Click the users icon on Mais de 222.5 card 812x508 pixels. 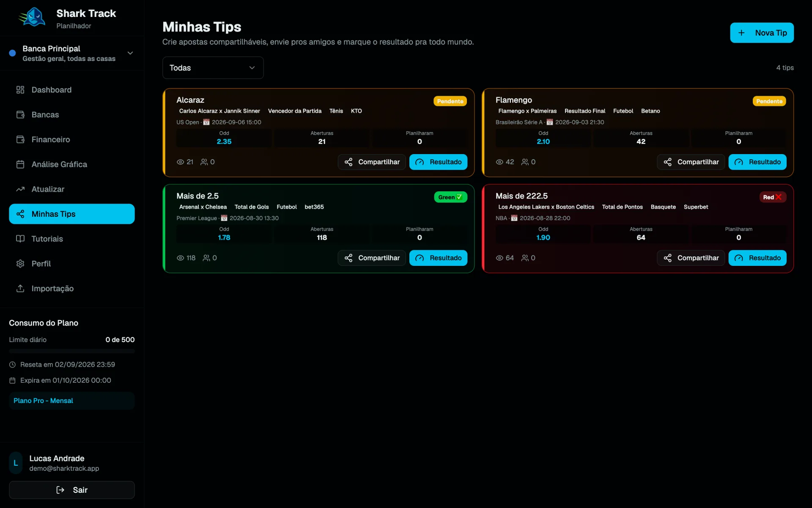pyautogui.click(x=525, y=258)
